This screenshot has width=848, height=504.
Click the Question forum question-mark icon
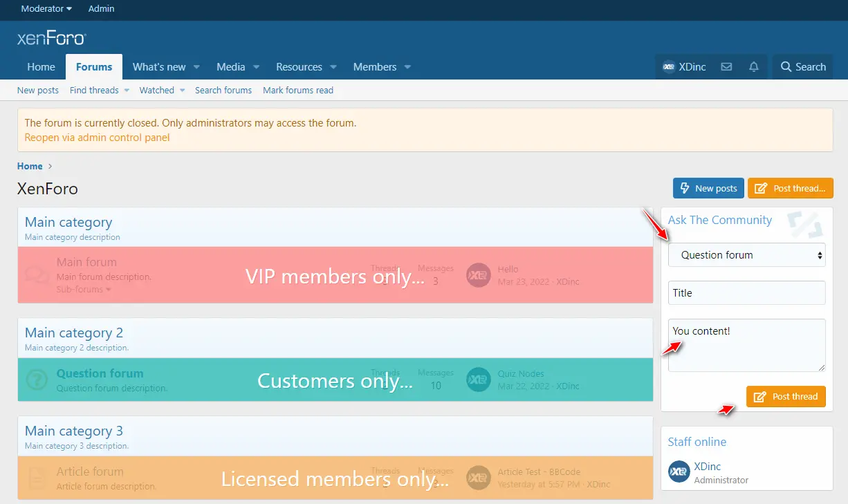37,380
